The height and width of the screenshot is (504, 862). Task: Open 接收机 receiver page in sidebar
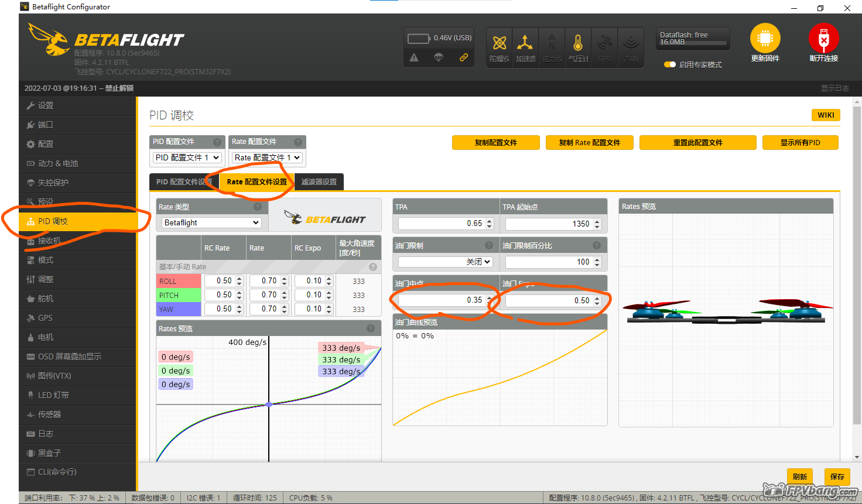[x=78, y=241]
